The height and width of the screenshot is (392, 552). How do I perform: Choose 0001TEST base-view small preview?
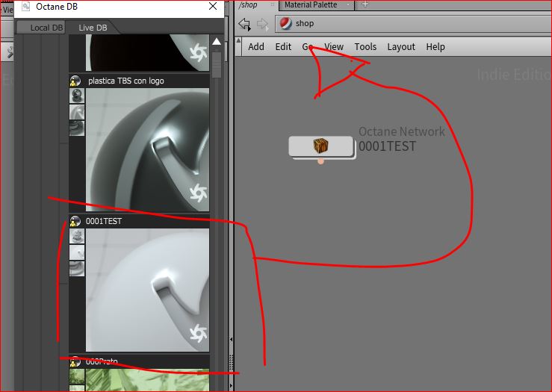pyautogui.click(x=77, y=269)
